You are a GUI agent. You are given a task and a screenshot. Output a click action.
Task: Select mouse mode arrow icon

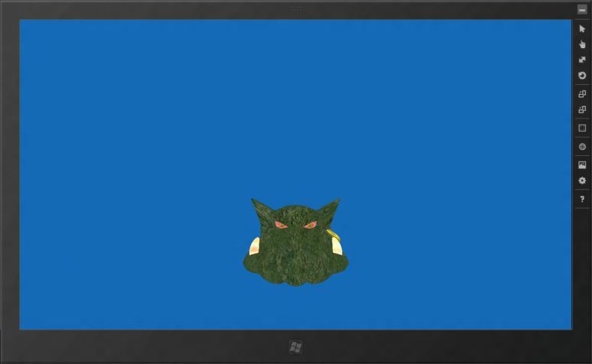click(582, 29)
